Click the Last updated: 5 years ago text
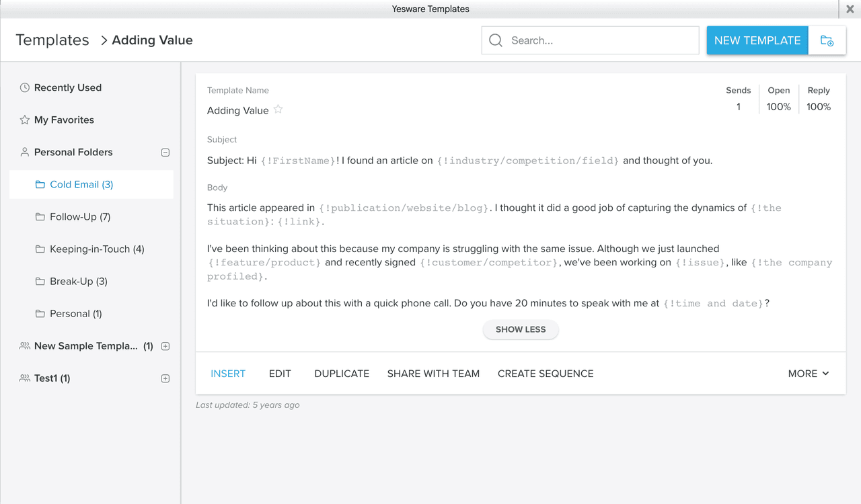This screenshot has height=504, width=861. coord(248,405)
